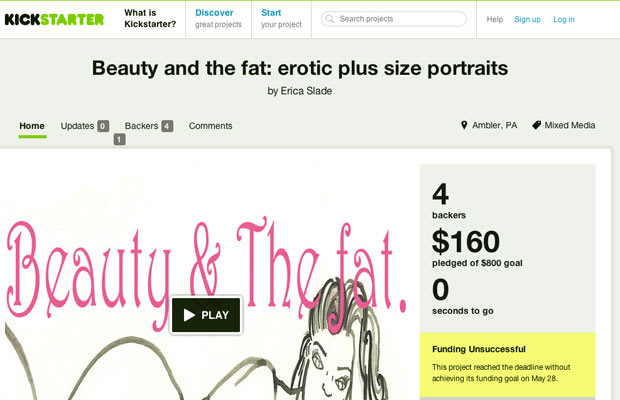Viewport: 620px width, 400px height.
Task: Click the tag icon beside Mixed Media
Action: (x=536, y=125)
